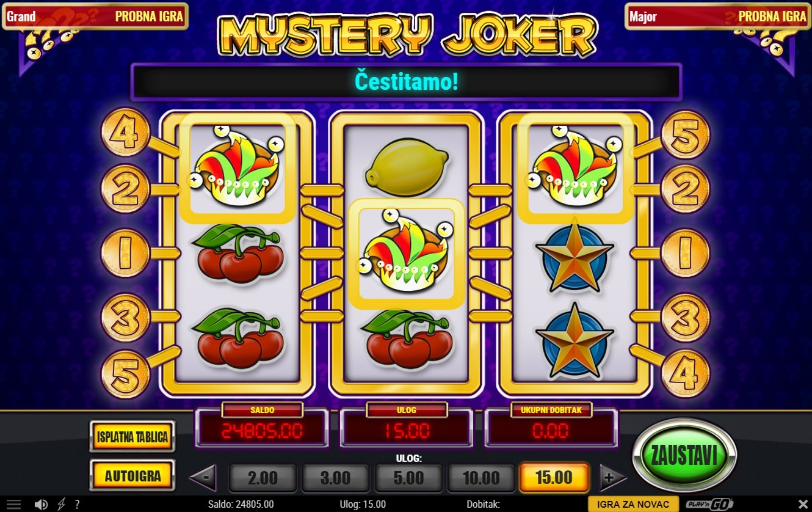812x512 pixels.
Task: Stop the spin with ZAUSTAVI button
Action: 684,454
